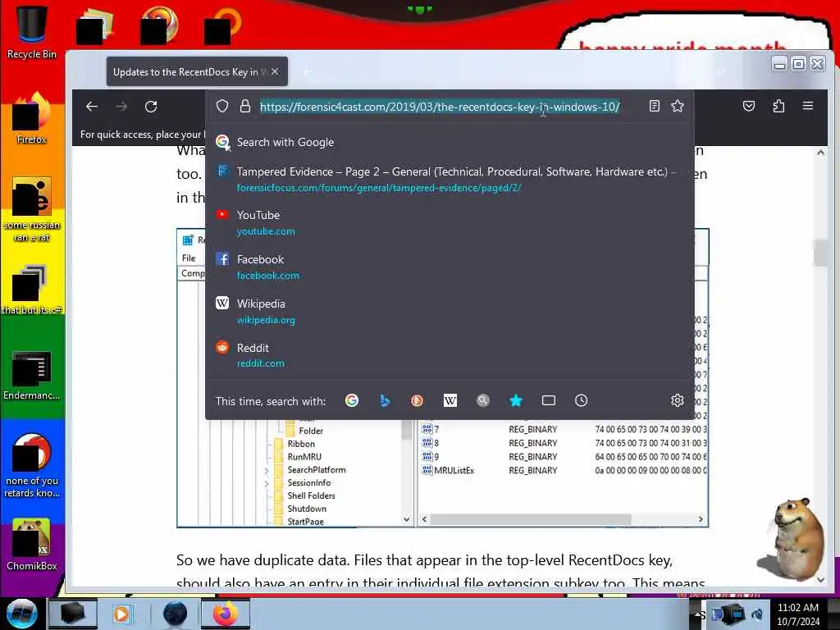840x630 pixels.
Task: Expand the SearchPlatform registry folder
Action: coord(267,470)
